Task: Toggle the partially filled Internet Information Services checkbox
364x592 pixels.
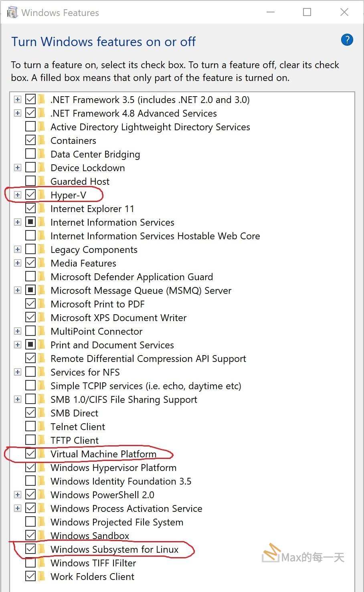Action: [x=31, y=222]
